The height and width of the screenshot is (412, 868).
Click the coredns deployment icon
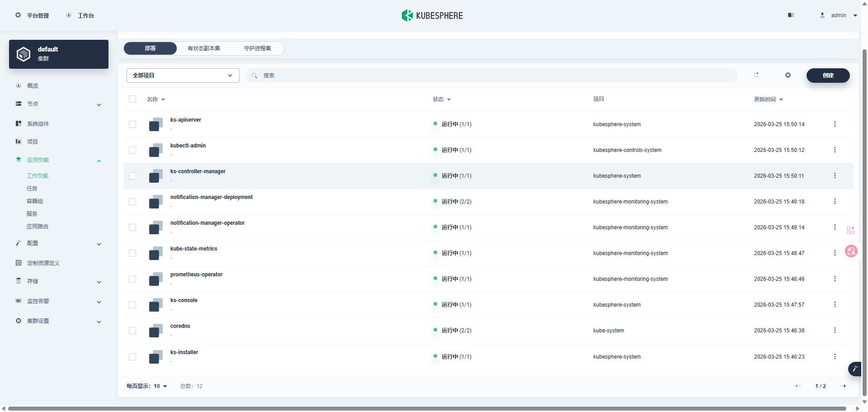pyautogui.click(x=156, y=331)
